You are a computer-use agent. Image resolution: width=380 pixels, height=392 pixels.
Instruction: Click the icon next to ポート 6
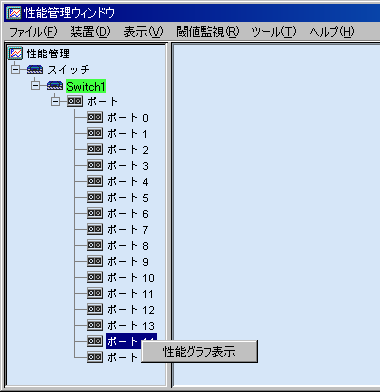click(x=95, y=213)
